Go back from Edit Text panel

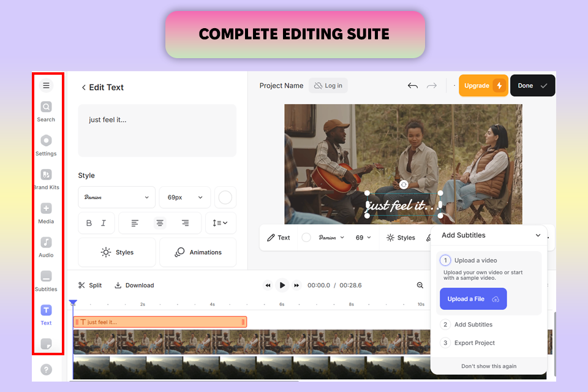coord(84,88)
